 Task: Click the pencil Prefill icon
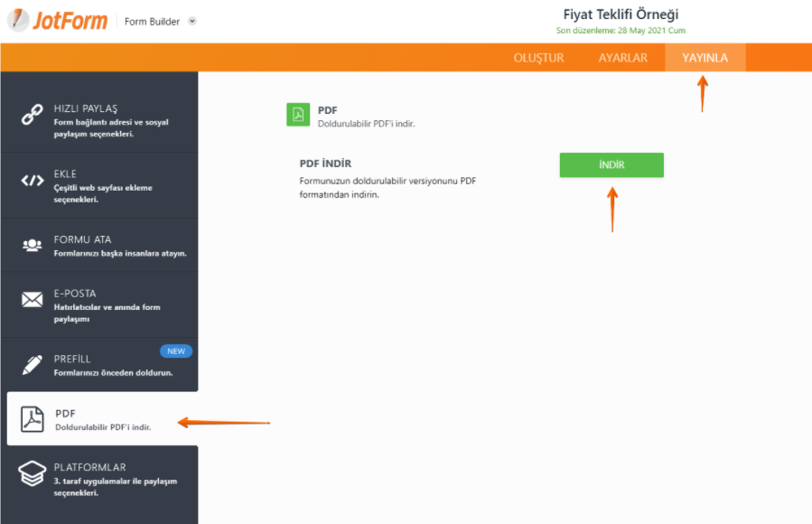(x=33, y=365)
